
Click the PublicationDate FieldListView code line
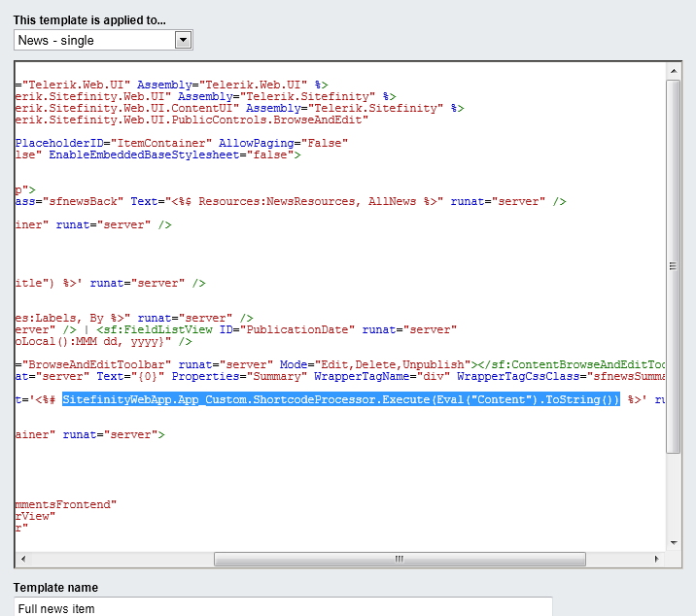pos(233,329)
